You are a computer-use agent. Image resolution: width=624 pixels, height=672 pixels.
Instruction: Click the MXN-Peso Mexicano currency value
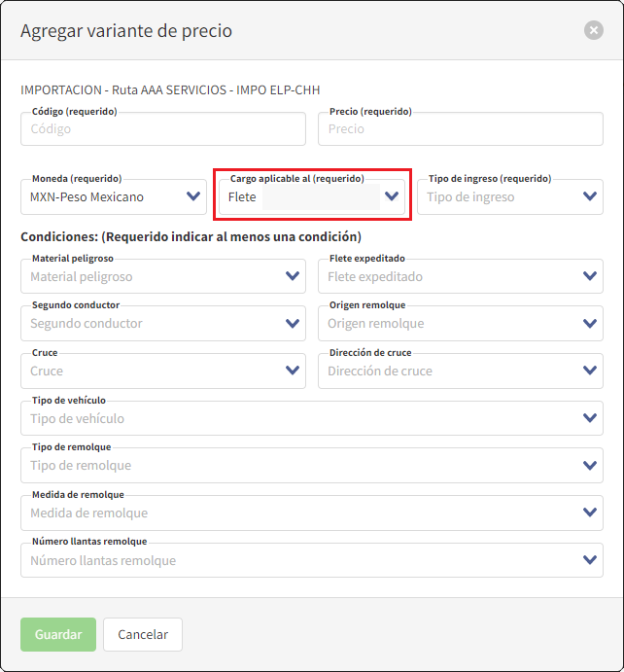click(87, 197)
